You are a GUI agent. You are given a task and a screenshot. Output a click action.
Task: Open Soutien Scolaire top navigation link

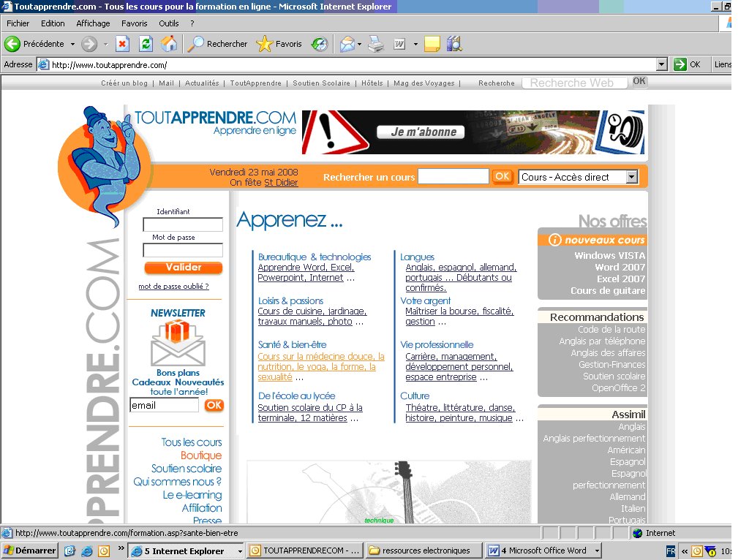pos(322,83)
